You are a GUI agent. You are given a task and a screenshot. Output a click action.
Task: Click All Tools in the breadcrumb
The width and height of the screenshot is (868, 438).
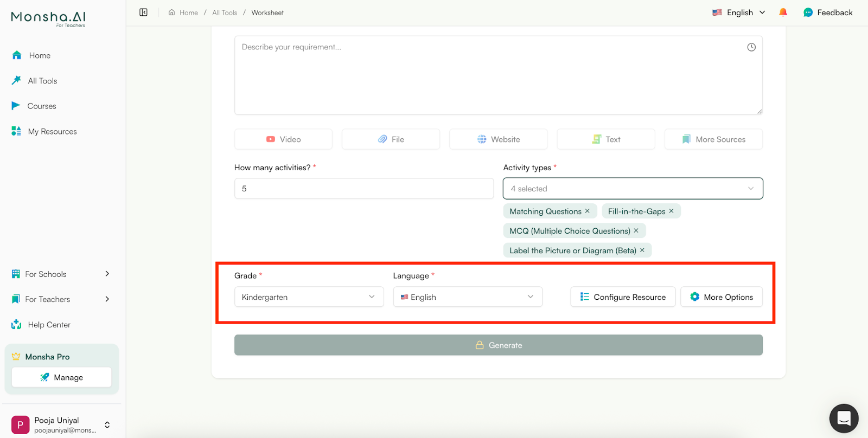click(225, 12)
